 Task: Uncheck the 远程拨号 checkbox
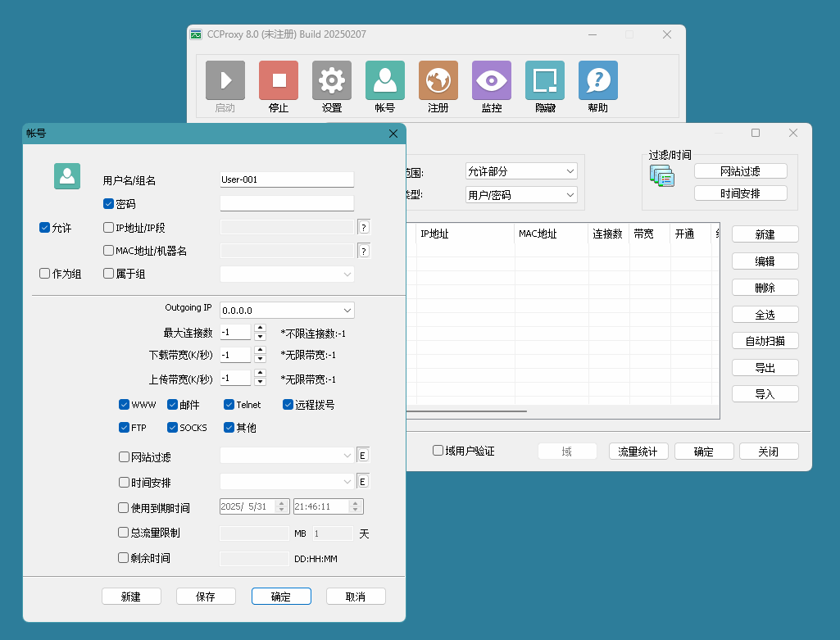point(288,404)
